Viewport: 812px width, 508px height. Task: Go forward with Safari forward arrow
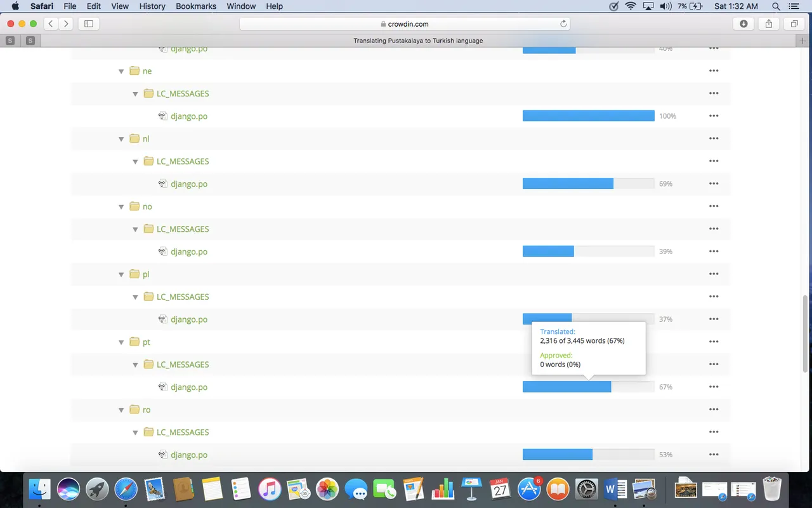point(66,23)
